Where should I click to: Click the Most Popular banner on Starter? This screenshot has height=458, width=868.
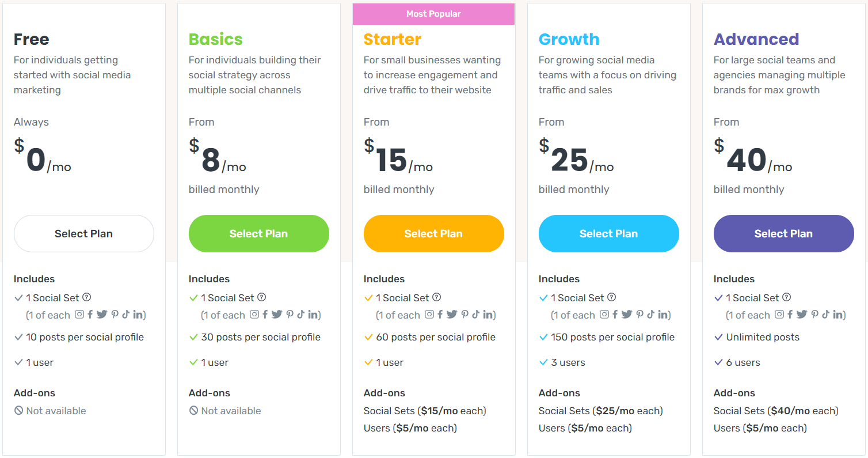click(x=434, y=14)
